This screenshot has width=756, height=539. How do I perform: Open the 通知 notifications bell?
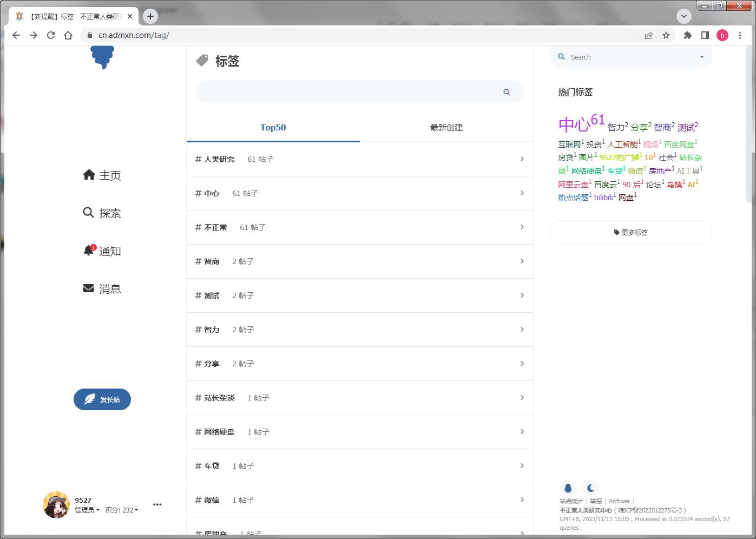pyautogui.click(x=102, y=251)
